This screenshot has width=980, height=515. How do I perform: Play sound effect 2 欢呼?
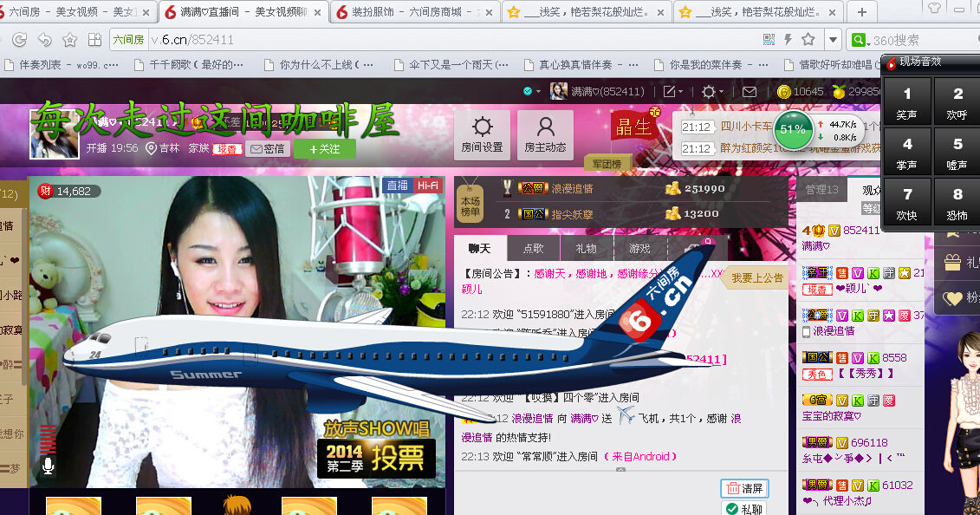[957, 102]
